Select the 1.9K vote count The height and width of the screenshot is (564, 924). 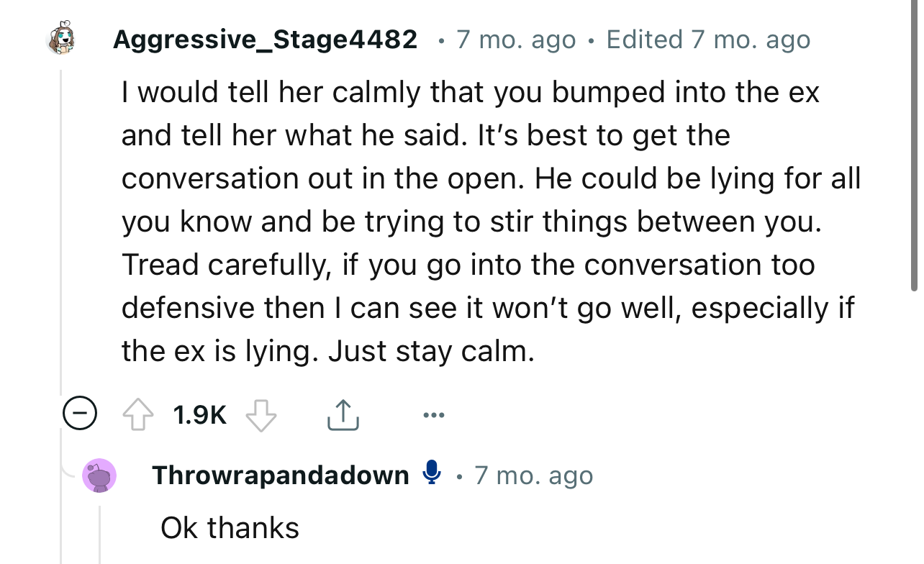point(199,414)
